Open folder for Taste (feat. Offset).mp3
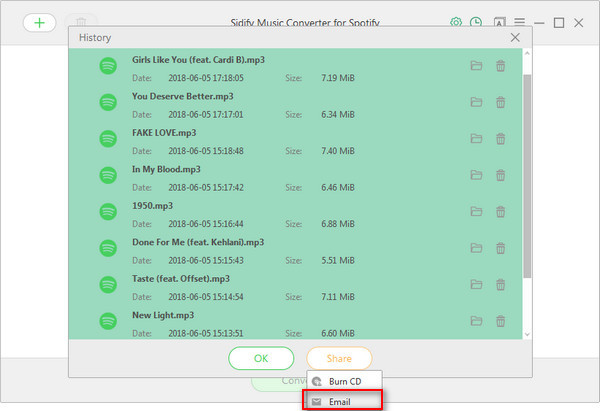 pyautogui.click(x=476, y=285)
